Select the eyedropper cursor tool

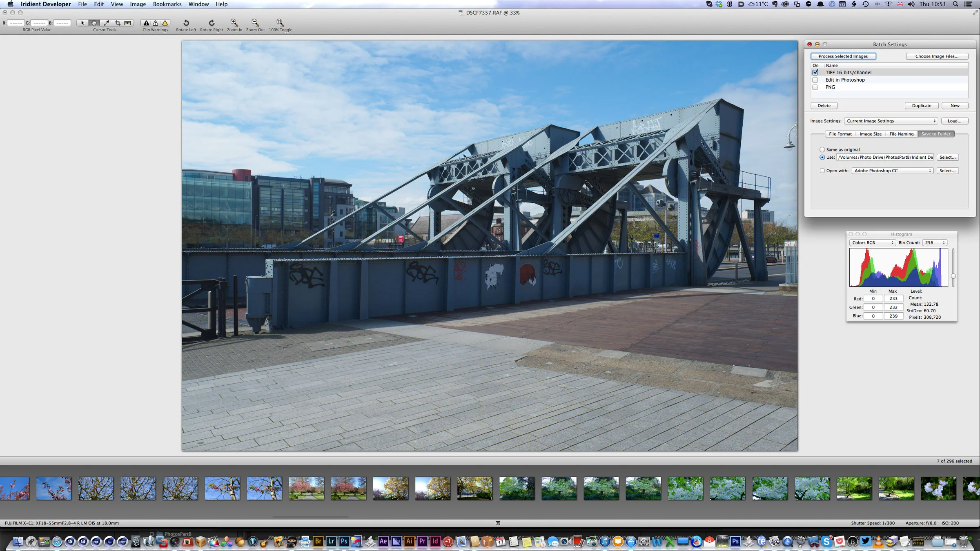coord(106,23)
